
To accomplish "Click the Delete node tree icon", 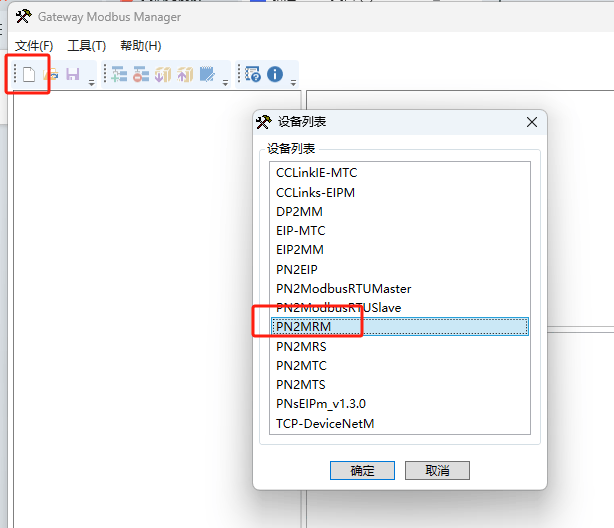I will point(141,74).
